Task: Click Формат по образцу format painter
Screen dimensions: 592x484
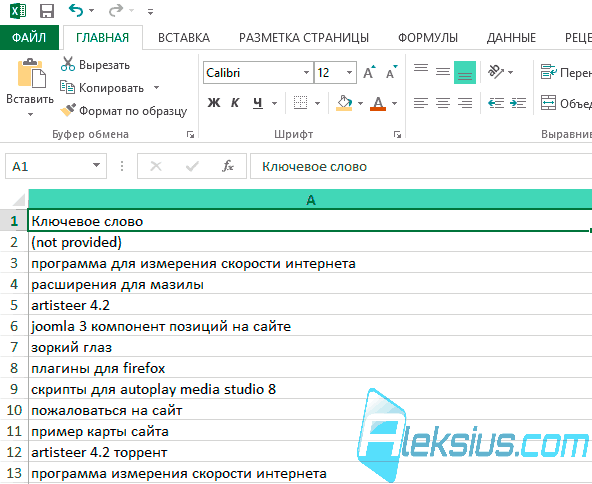Action: point(124,111)
